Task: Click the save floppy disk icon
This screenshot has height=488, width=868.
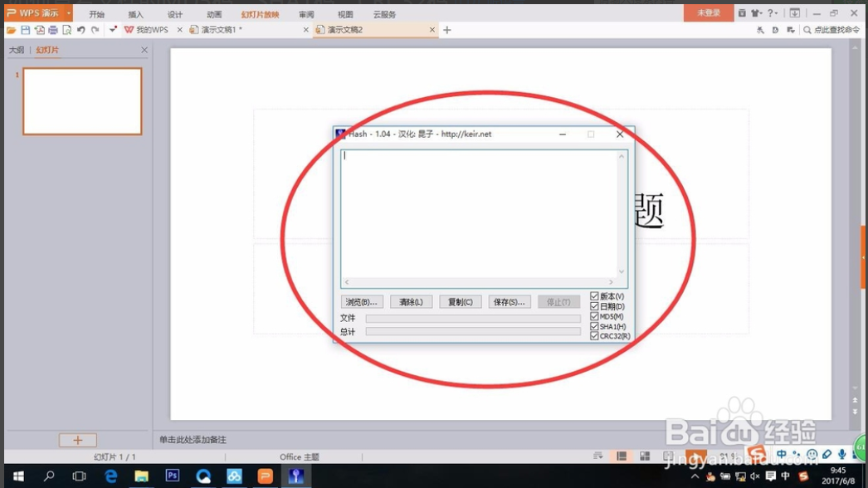Action: point(26,30)
